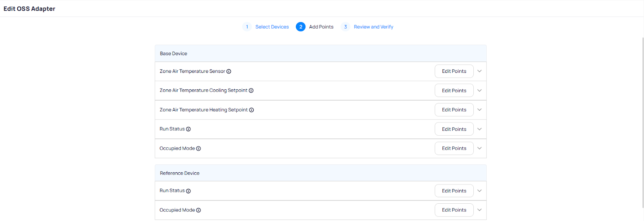This screenshot has width=644, height=221.
Task: Click info icon next to Zone Air Temperature Sensor
Action: [229, 72]
